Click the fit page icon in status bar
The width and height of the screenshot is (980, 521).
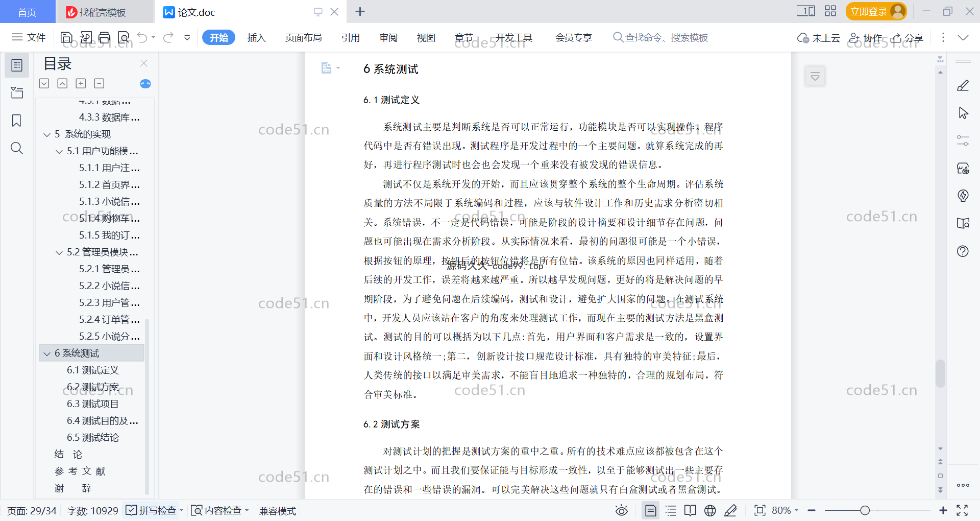[x=760, y=511]
